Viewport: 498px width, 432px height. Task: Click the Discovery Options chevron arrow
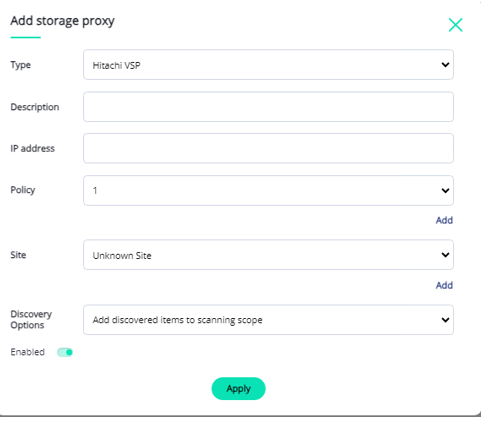click(445, 320)
